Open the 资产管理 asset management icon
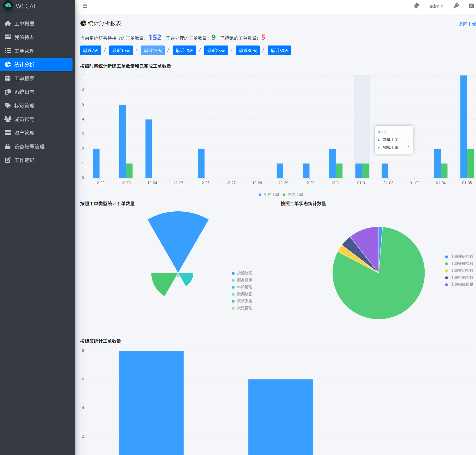The width and height of the screenshot is (476, 455). (8, 133)
